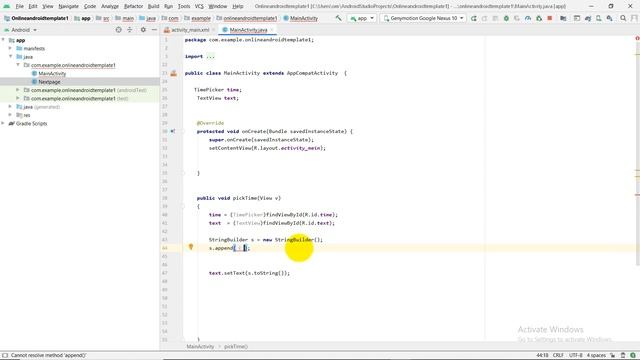Click the scroll-from-source target icon
The width and height of the screenshot is (640, 360).
click(x=118, y=30)
